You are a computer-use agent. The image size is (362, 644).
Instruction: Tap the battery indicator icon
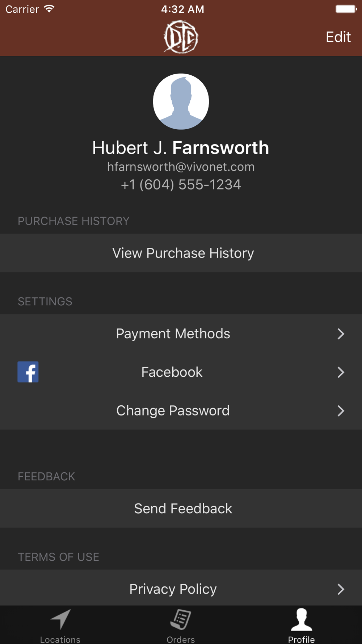(x=346, y=9)
